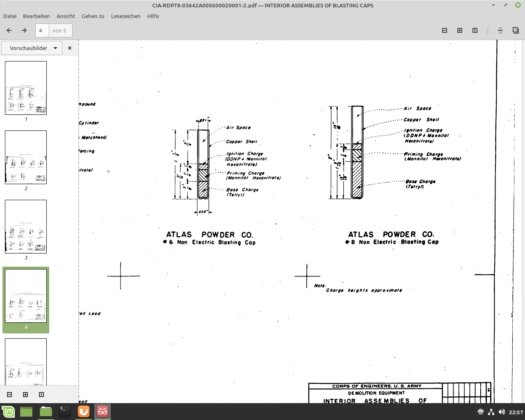Launch the terminal from the taskbar
This screenshot has height=420, width=525.
[65, 411]
